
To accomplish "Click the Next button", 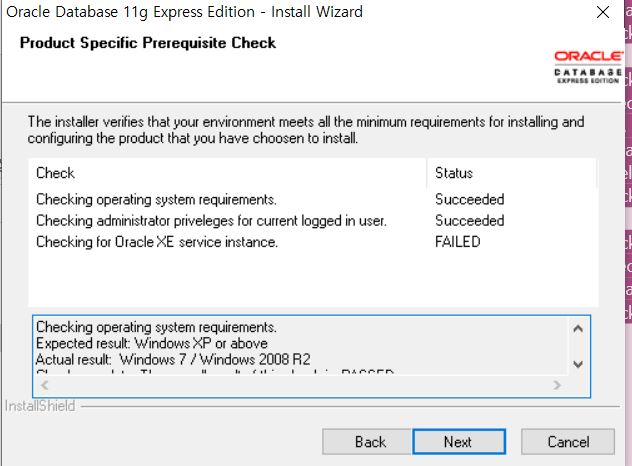I will click(x=459, y=441).
